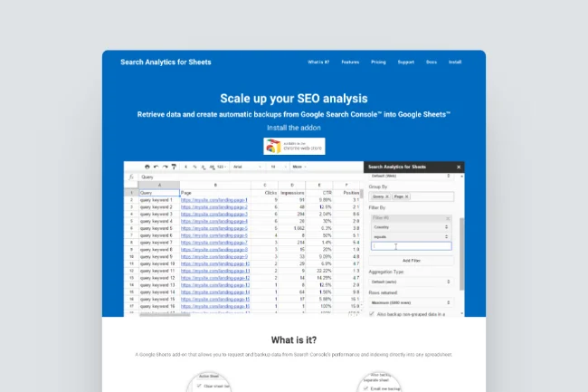
Task: Click the spreadsheet horizontal scrollbar
Action: point(165,314)
